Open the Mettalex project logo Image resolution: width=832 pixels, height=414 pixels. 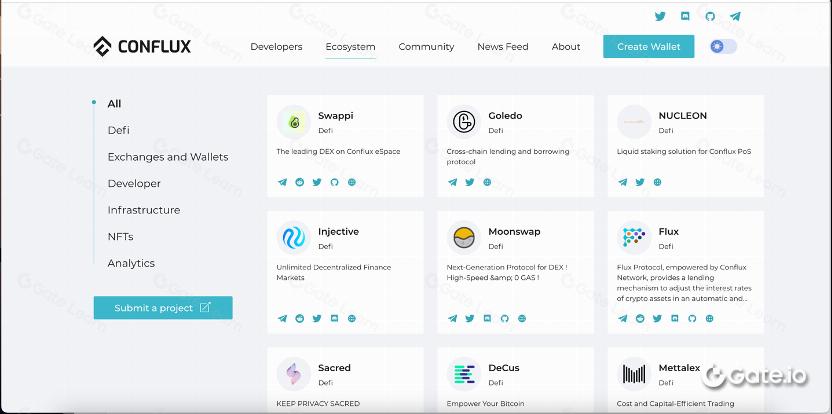(x=634, y=374)
